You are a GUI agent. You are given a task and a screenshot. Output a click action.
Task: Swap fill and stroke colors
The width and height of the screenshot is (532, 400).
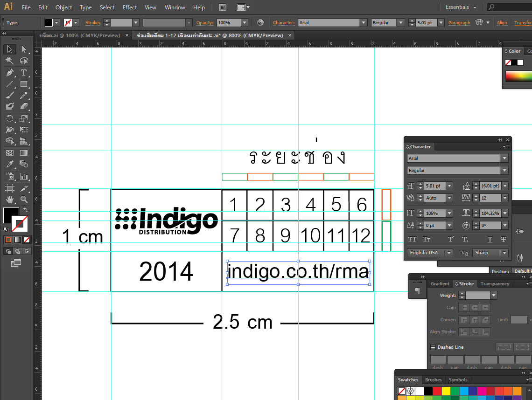coord(26,210)
